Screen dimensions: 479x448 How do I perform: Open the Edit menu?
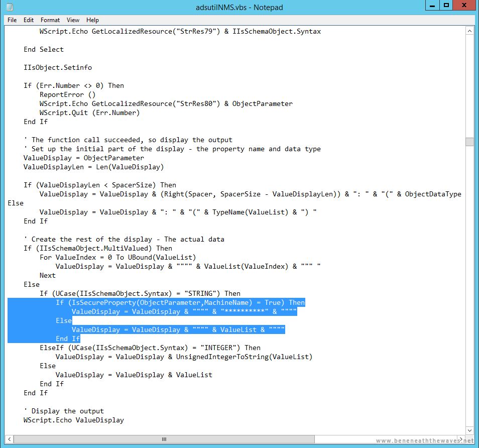point(29,20)
